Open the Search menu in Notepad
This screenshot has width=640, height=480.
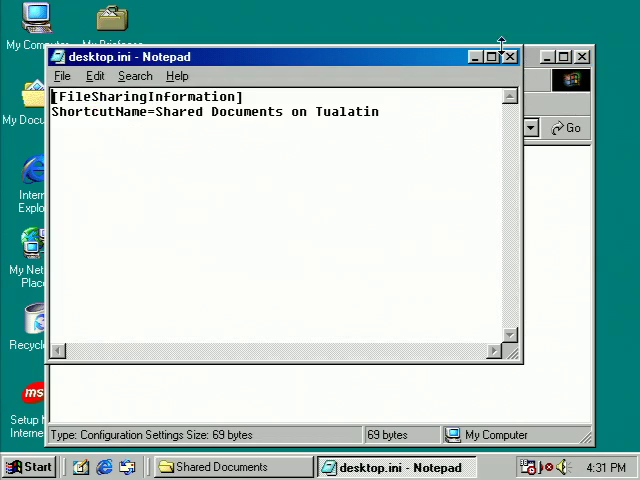[x=135, y=76]
